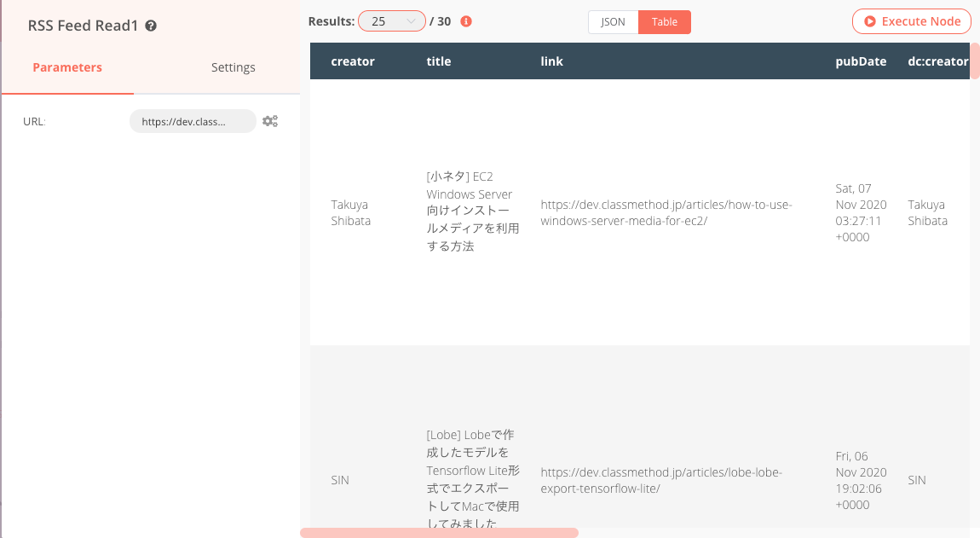The image size is (980, 538).
Task: Show results in Table view
Action: [x=665, y=22]
